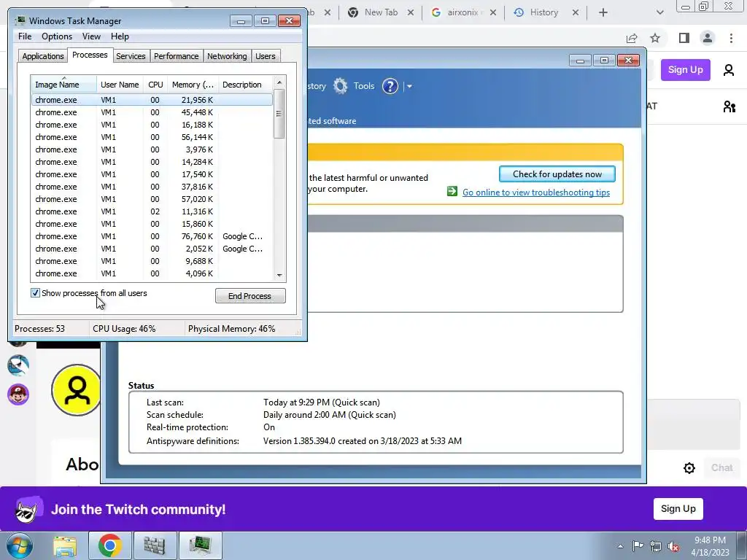Click the green arrow next to troubleshooting tips
Image resolution: width=747 pixels, height=560 pixels.
coord(452,192)
